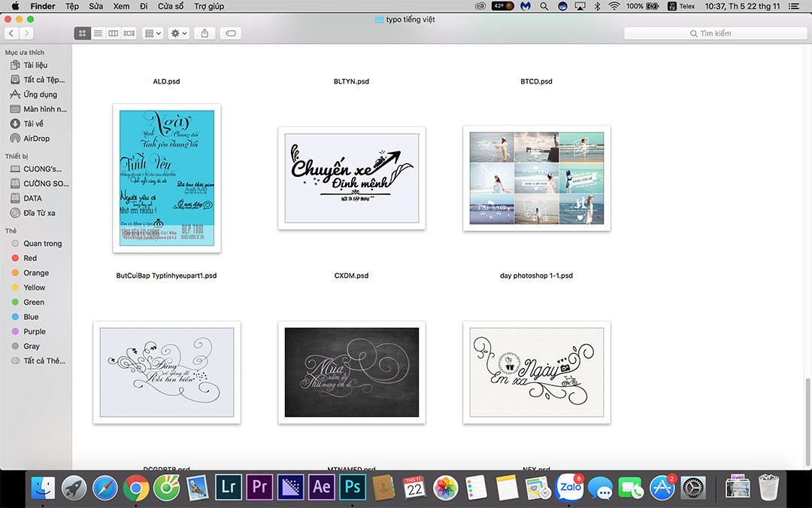Screen dimensions: 812x508
Task: Open Lightroom from the Dock
Action: [229, 487]
